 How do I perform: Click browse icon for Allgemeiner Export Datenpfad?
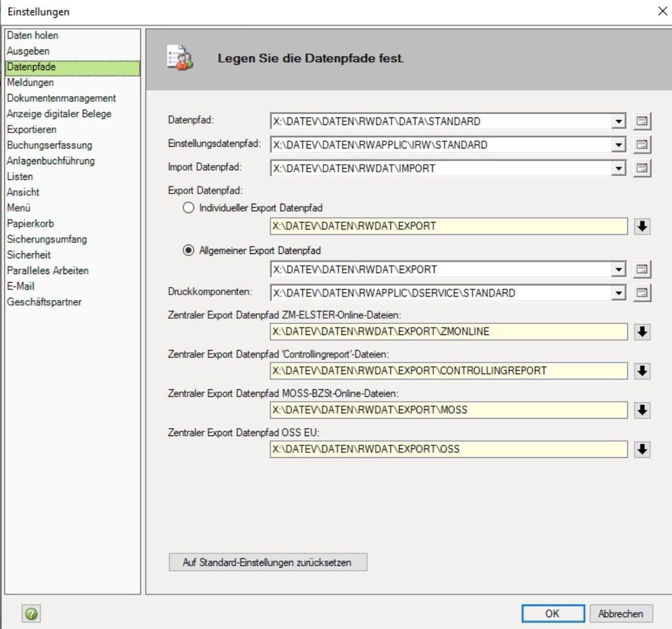[642, 270]
